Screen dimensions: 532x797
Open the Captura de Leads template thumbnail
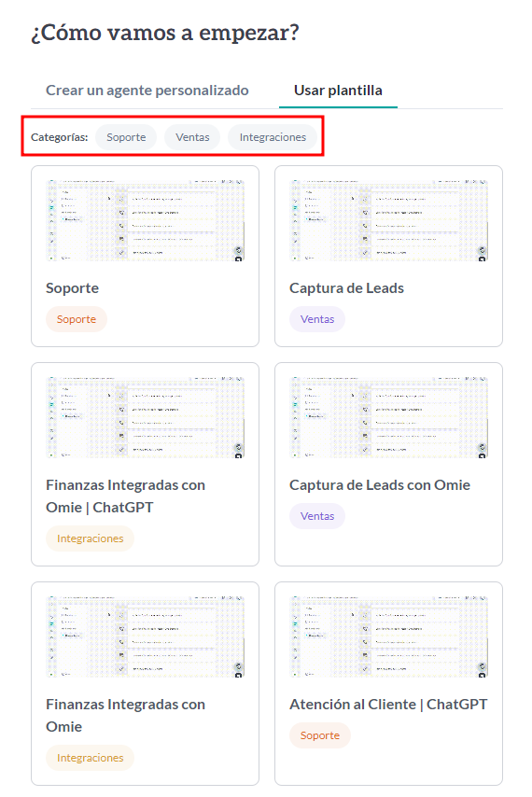[x=388, y=220]
